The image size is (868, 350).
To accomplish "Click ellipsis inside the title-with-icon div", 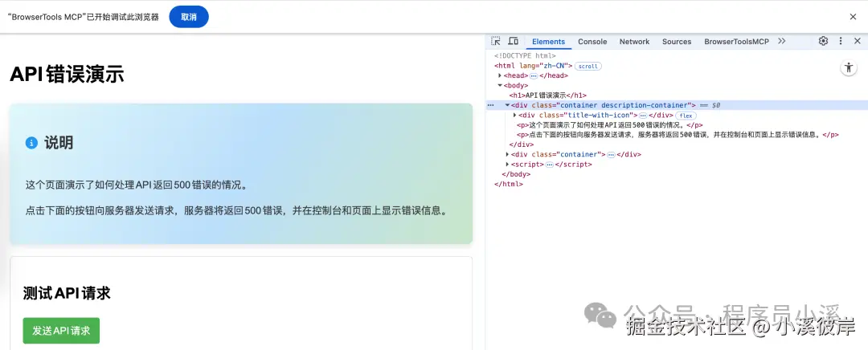I will pyautogui.click(x=643, y=116).
